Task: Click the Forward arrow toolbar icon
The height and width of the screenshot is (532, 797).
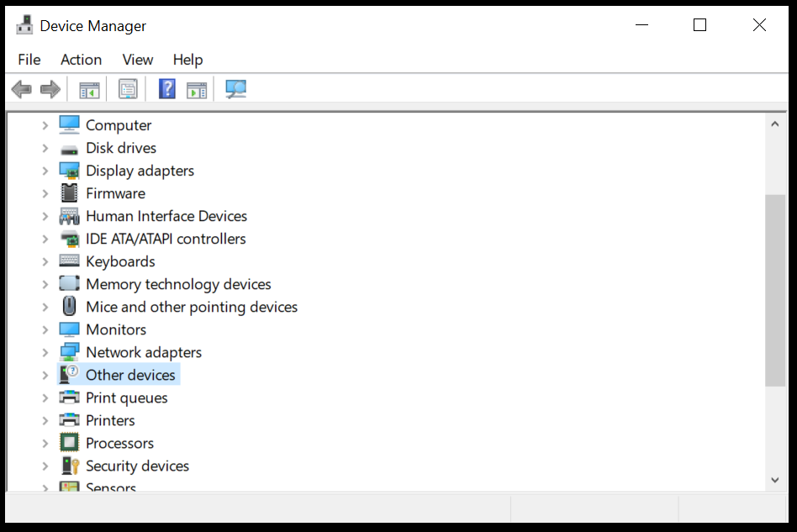Action: 50,89
